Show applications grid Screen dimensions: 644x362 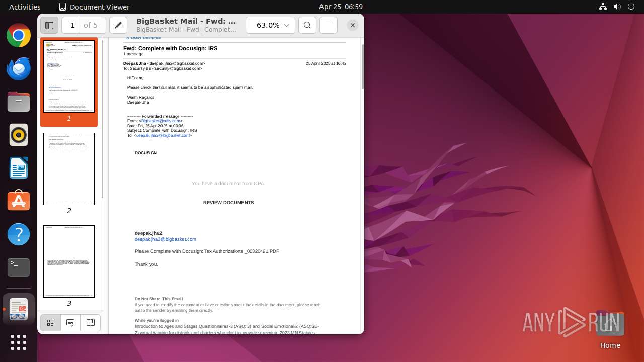(19, 342)
